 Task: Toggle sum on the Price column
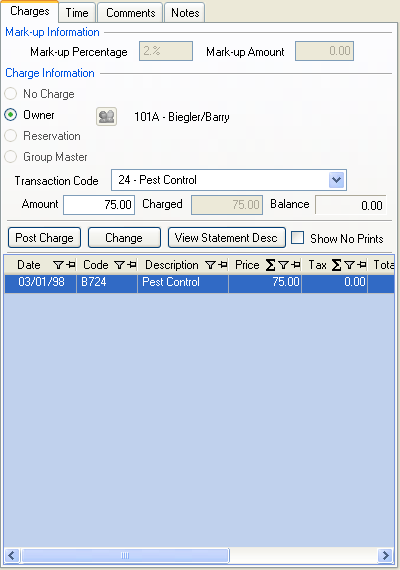(270, 265)
